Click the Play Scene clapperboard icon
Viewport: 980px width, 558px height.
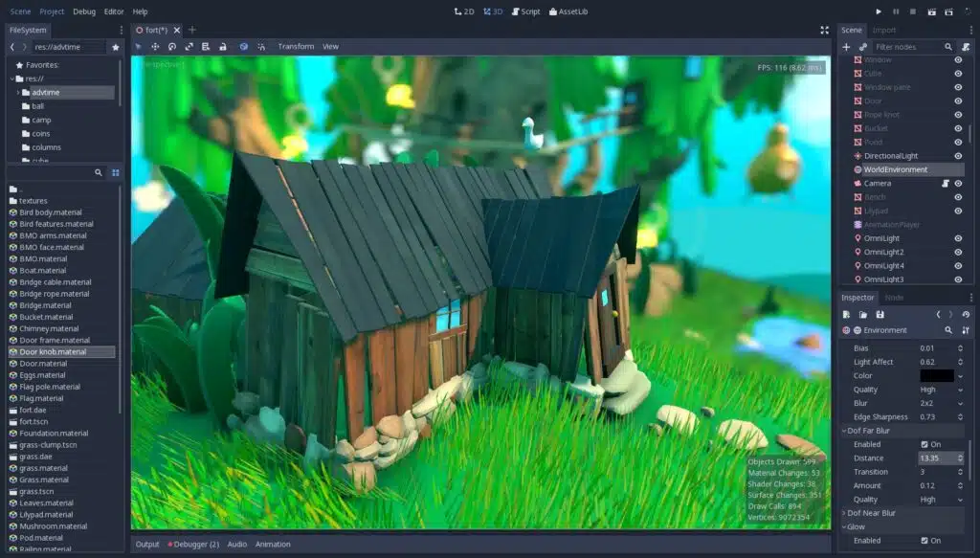(x=929, y=11)
